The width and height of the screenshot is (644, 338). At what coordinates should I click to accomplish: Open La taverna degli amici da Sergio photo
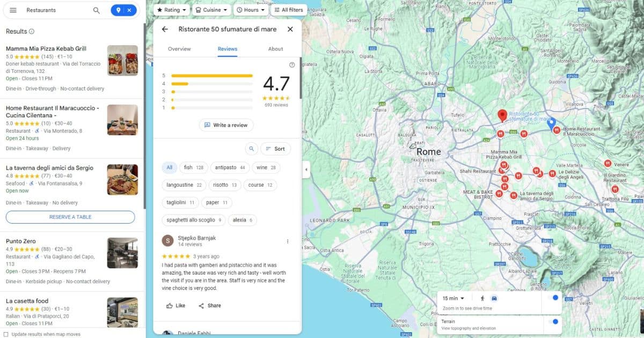click(x=122, y=179)
